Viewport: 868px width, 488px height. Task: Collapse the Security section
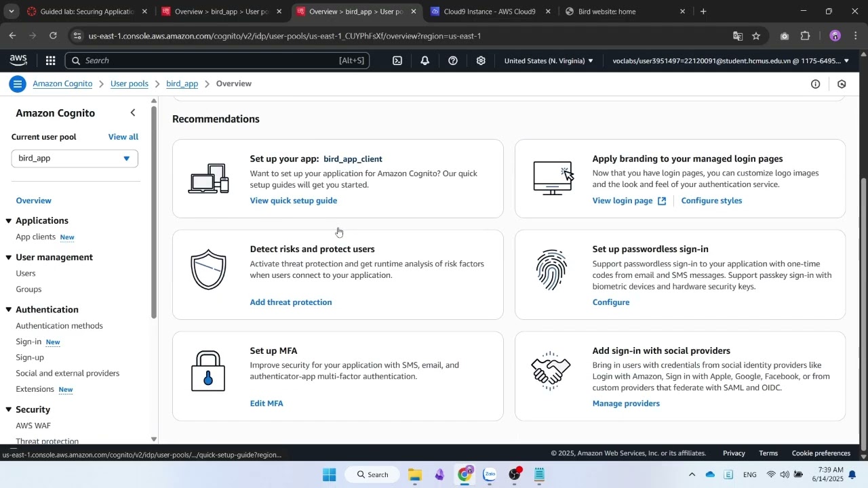(x=9, y=410)
